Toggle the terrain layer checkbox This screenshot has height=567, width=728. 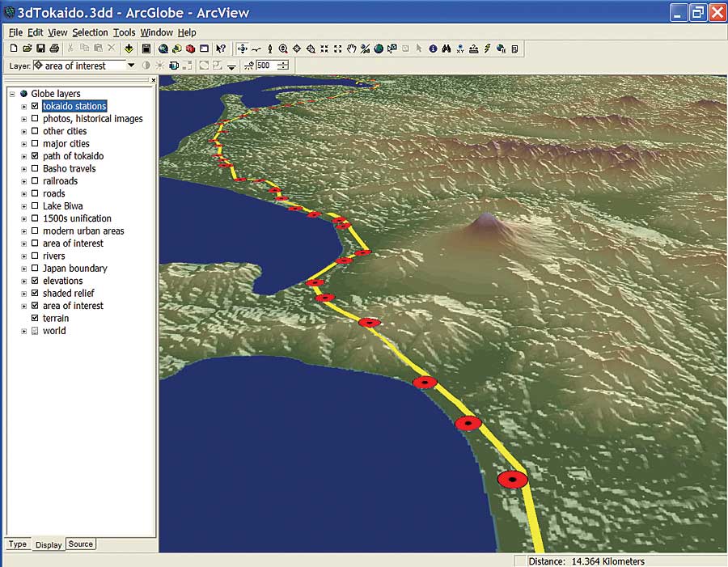click(x=35, y=318)
